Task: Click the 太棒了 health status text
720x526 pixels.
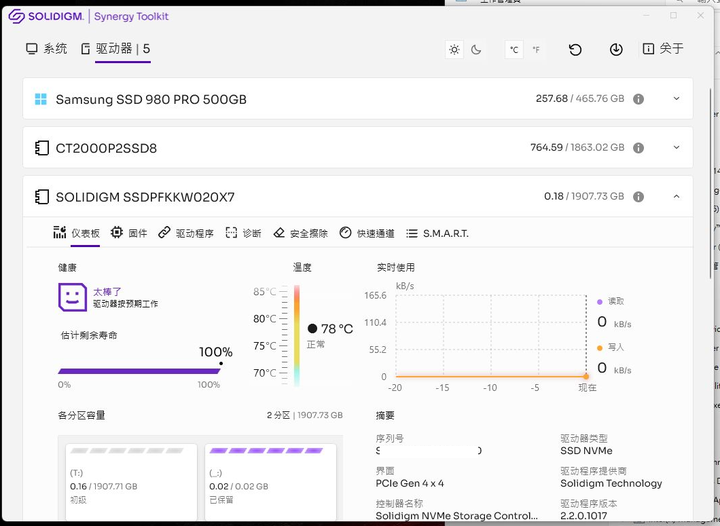Action: [x=107, y=292]
